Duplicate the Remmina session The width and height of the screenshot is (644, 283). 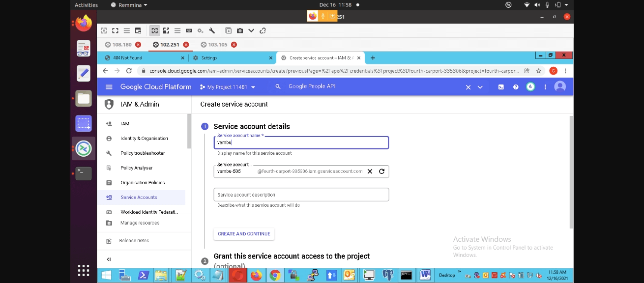pyautogui.click(x=229, y=30)
